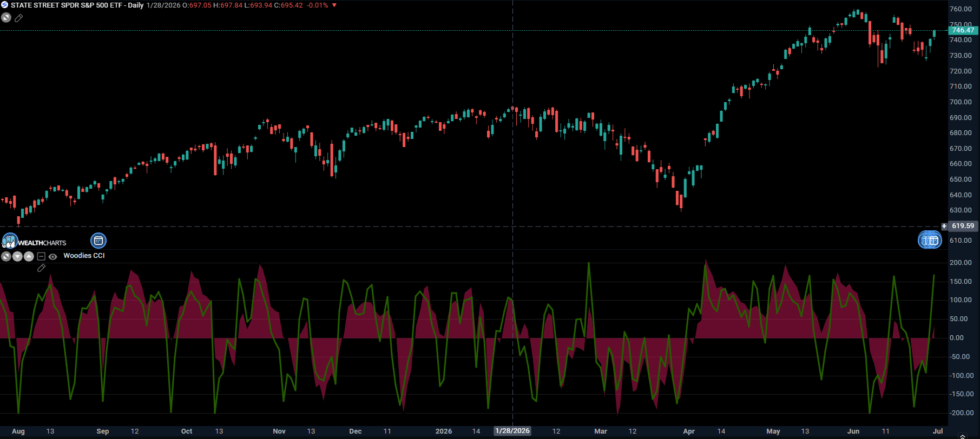Click the chart title STATE STREET SPDR S&P 500 ETF
Screen dimensions: 980x439
click(67, 5)
